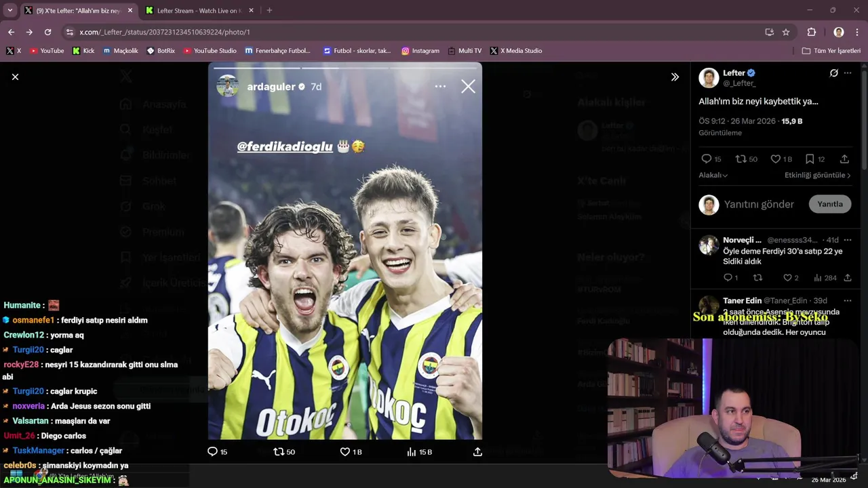Open the Instagram bookmark

(x=420, y=51)
